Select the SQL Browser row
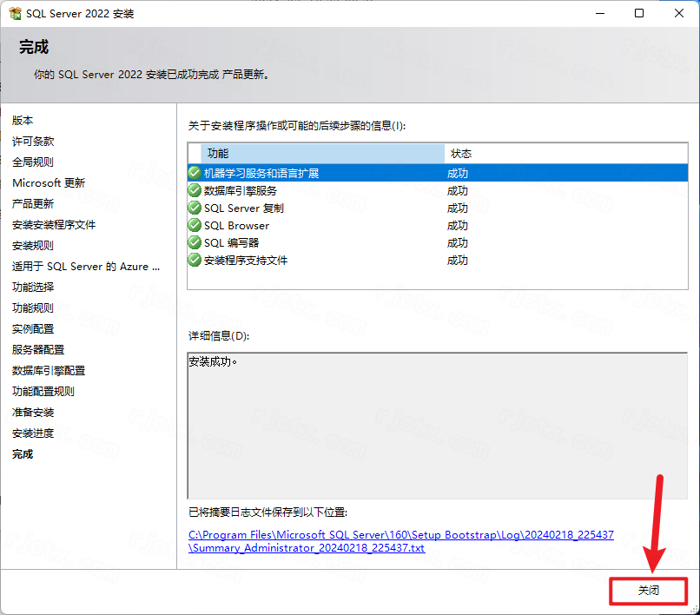The height and width of the screenshot is (615, 700). click(x=438, y=226)
